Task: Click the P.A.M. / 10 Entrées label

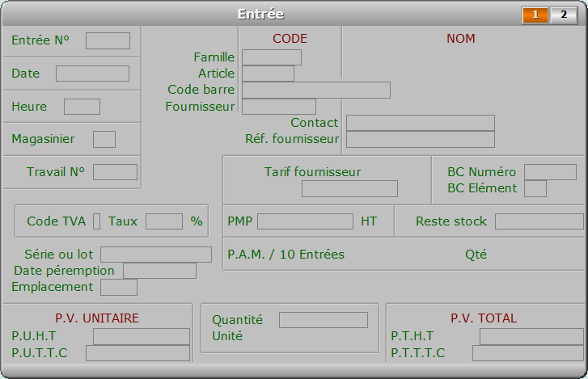Action: [x=286, y=255]
